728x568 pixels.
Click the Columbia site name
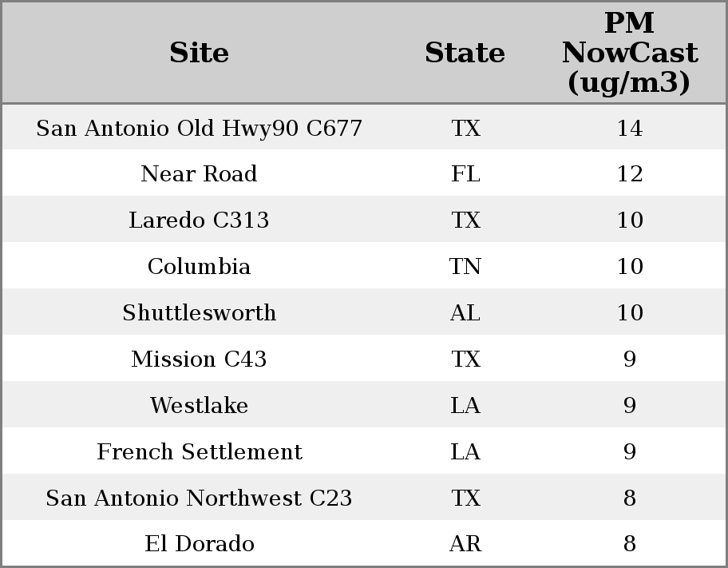(x=200, y=266)
